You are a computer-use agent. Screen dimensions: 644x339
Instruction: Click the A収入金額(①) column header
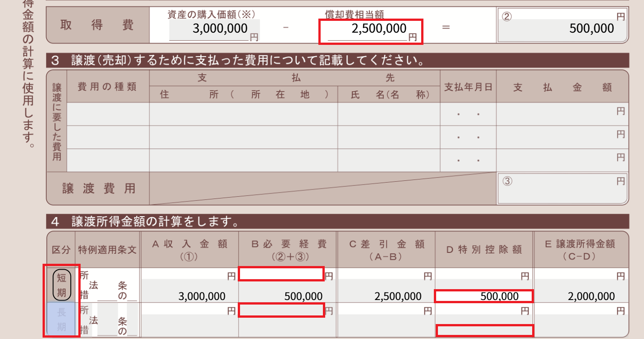189,250
